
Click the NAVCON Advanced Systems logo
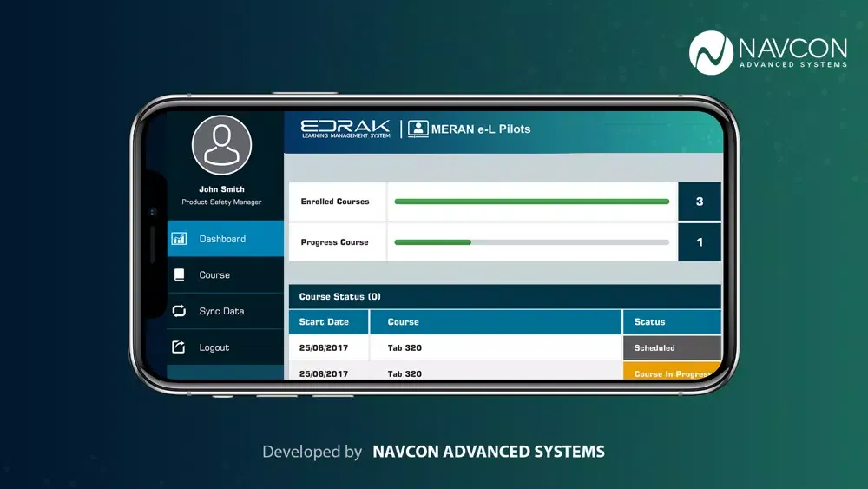pos(768,53)
